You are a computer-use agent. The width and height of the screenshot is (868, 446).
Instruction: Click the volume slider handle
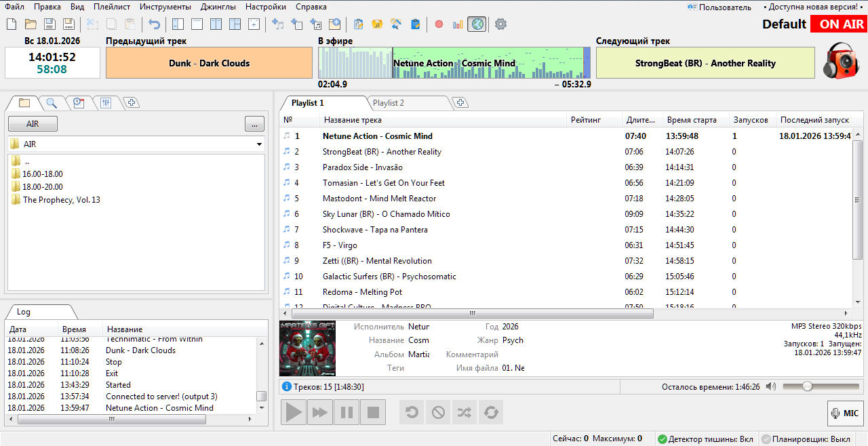tap(807, 386)
